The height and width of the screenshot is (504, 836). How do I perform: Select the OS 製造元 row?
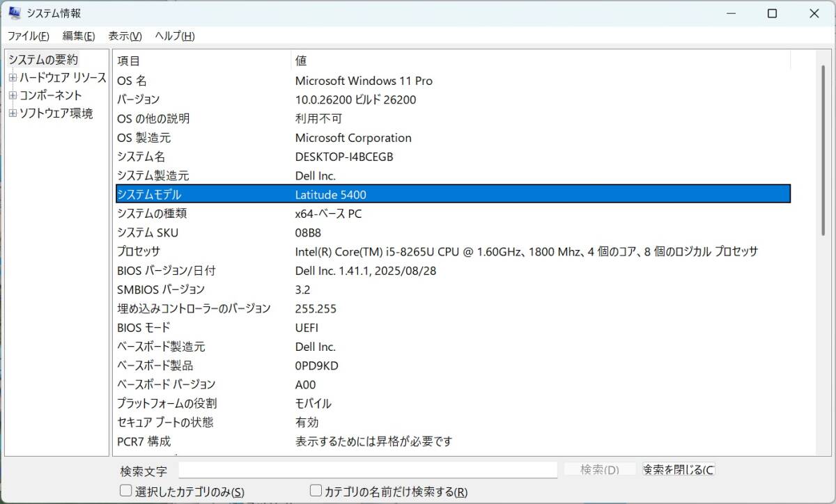click(453, 138)
